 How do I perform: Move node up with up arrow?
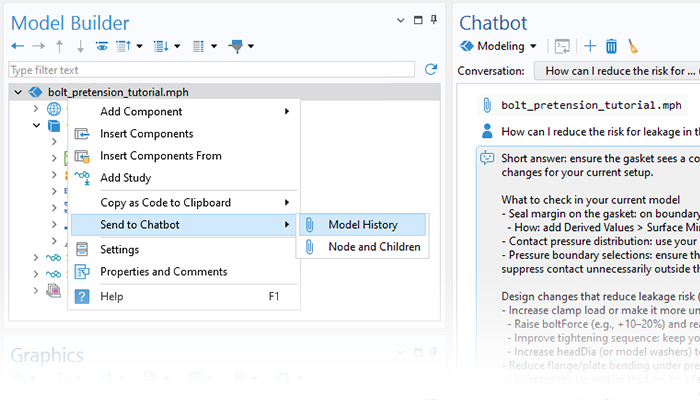(x=59, y=46)
